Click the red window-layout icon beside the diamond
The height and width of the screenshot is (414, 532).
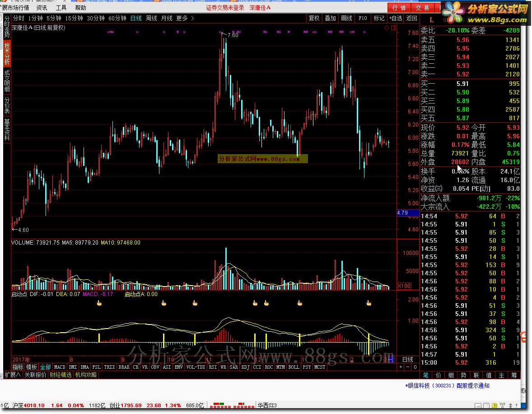393,28
